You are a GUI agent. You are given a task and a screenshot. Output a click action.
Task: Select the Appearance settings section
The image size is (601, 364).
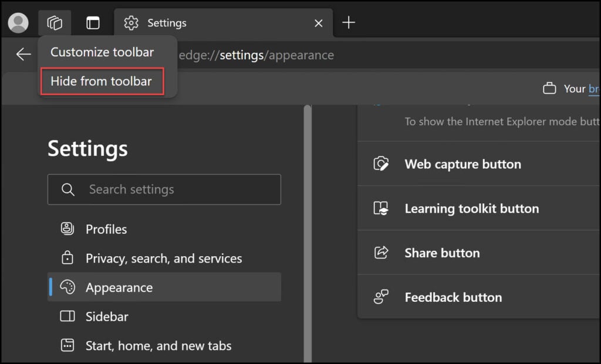[x=164, y=287]
